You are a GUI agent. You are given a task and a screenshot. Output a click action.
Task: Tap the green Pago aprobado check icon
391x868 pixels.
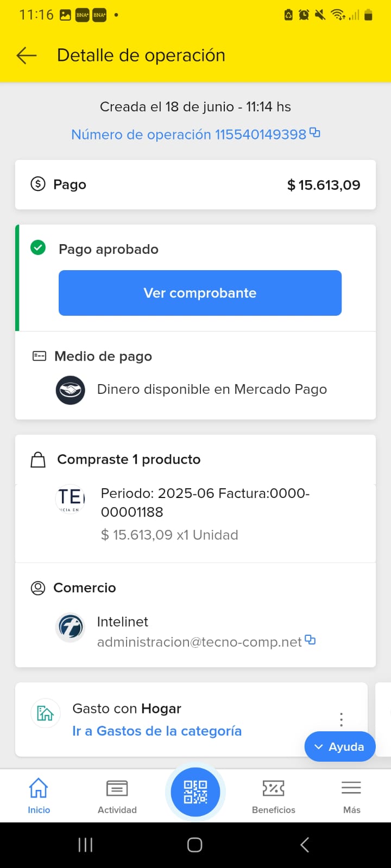coord(38,248)
